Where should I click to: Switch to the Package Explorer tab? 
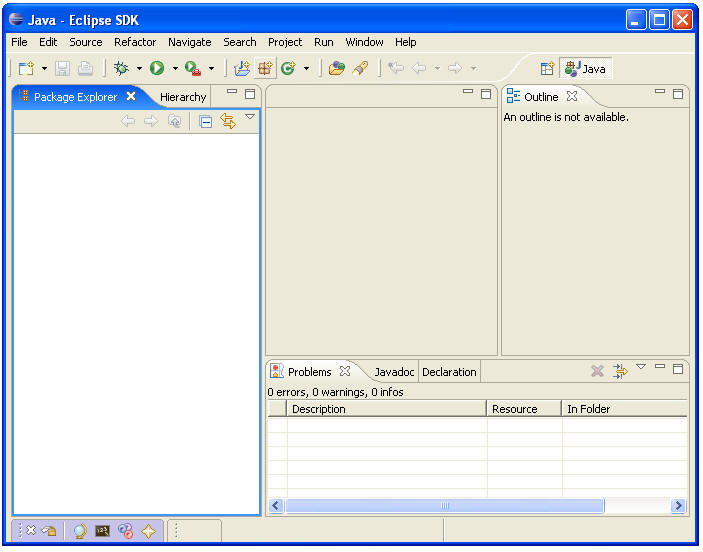click(75, 97)
